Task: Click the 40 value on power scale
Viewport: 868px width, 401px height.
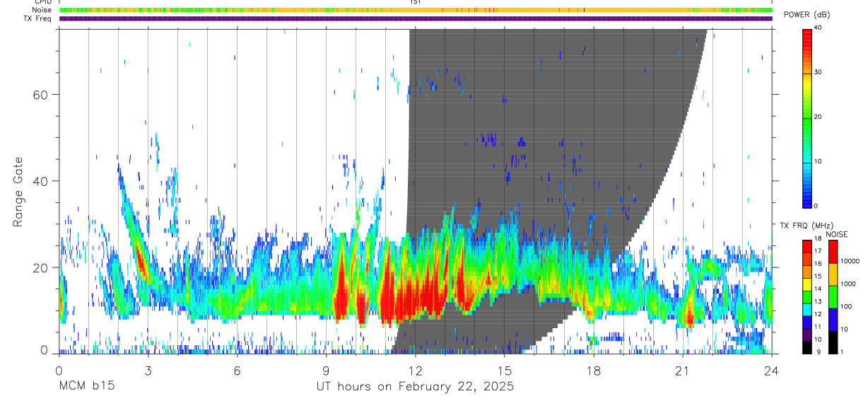Action: point(818,28)
